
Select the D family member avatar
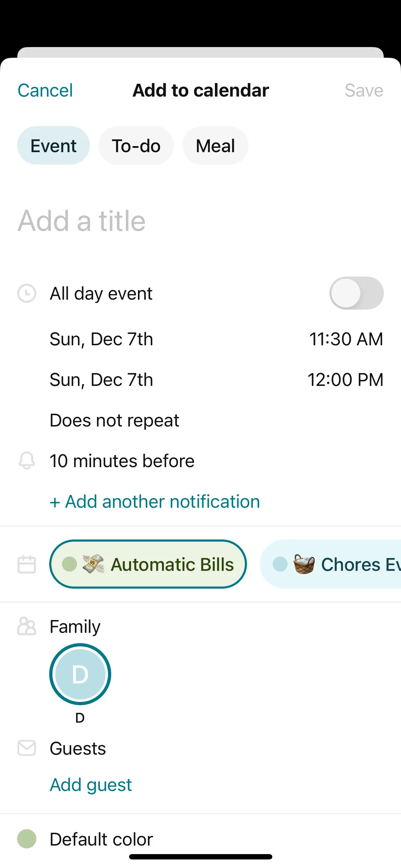tap(80, 674)
